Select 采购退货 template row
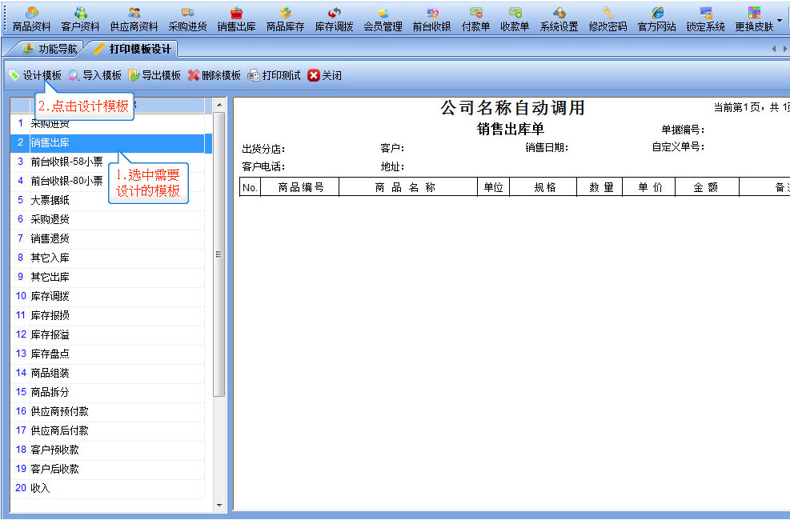790x532 pixels. [x=50, y=219]
